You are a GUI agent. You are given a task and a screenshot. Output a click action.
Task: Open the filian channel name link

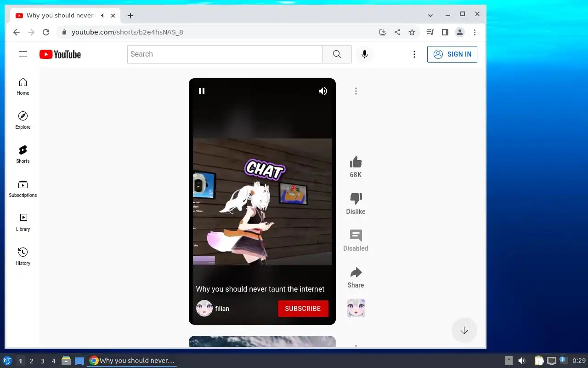tap(222, 309)
